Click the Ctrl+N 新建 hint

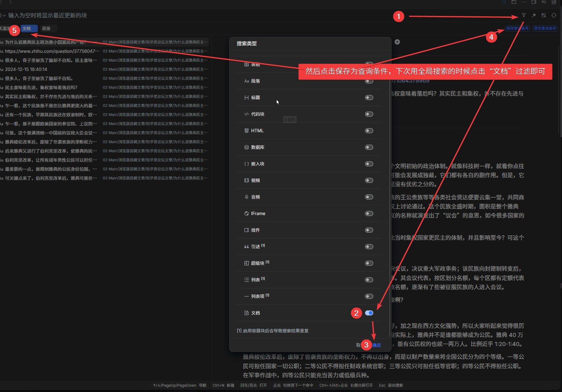coord(223,385)
